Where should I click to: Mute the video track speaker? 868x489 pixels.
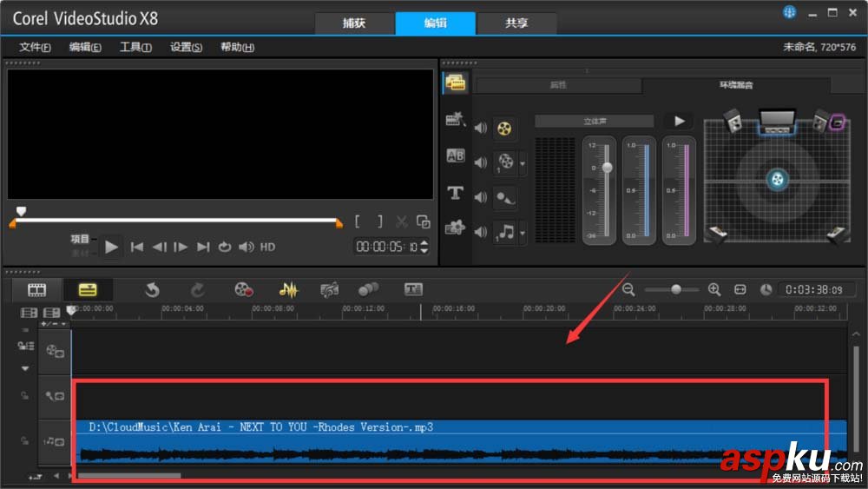pyautogui.click(x=481, y=128)
